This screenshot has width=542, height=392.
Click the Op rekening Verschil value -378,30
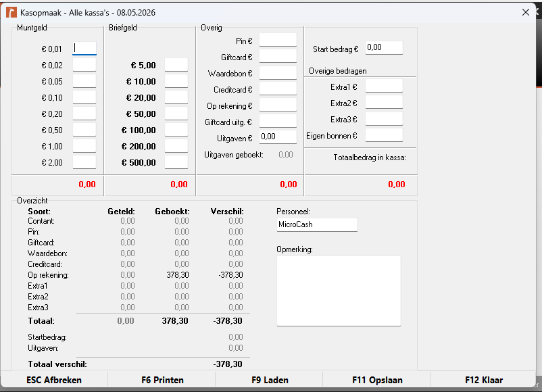tap(231, 275)
